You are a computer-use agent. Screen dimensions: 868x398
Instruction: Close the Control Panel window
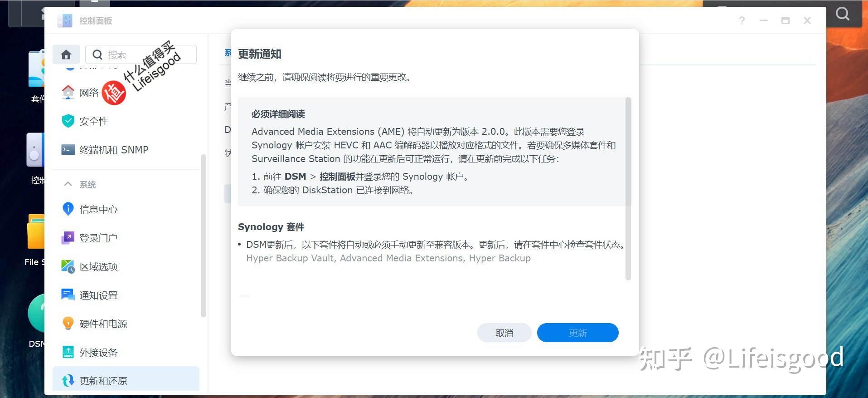807,20
